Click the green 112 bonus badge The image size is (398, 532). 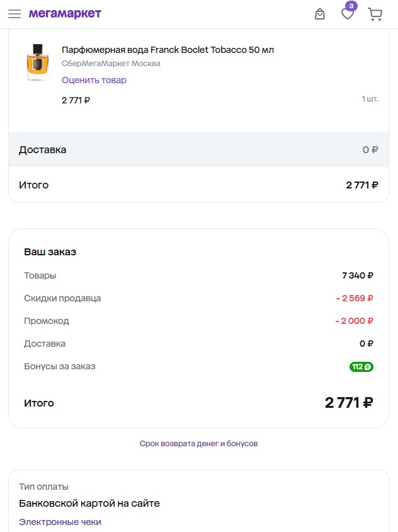[x=361, y=367]
